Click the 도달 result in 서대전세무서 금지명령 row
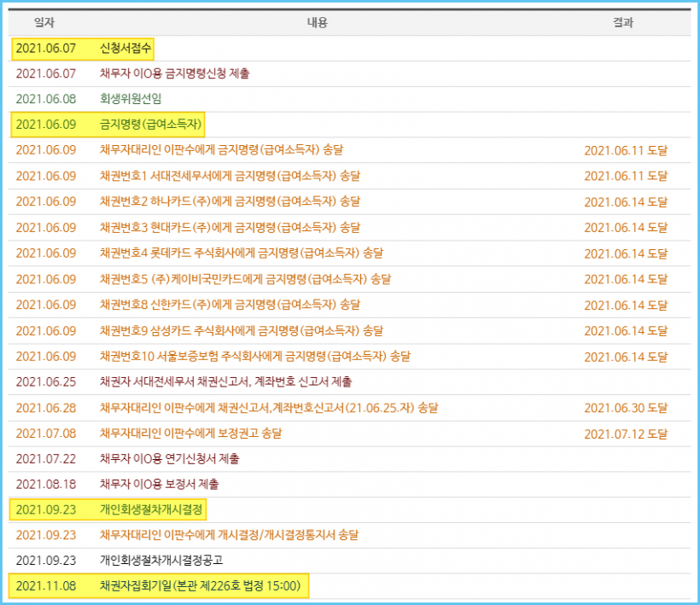The height and width of the screenshot is (605, 700). (x=626, y=177)
